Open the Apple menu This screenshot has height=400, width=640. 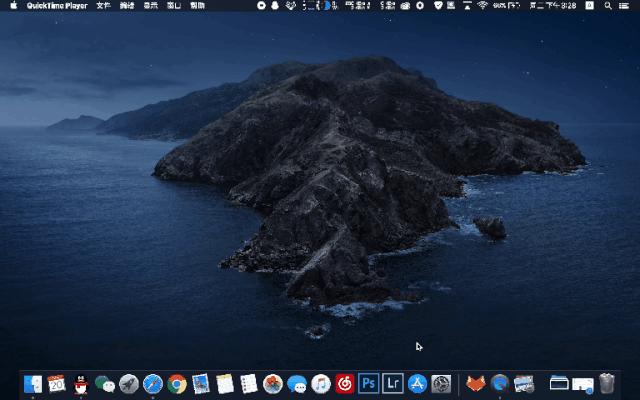pos(13,5)
